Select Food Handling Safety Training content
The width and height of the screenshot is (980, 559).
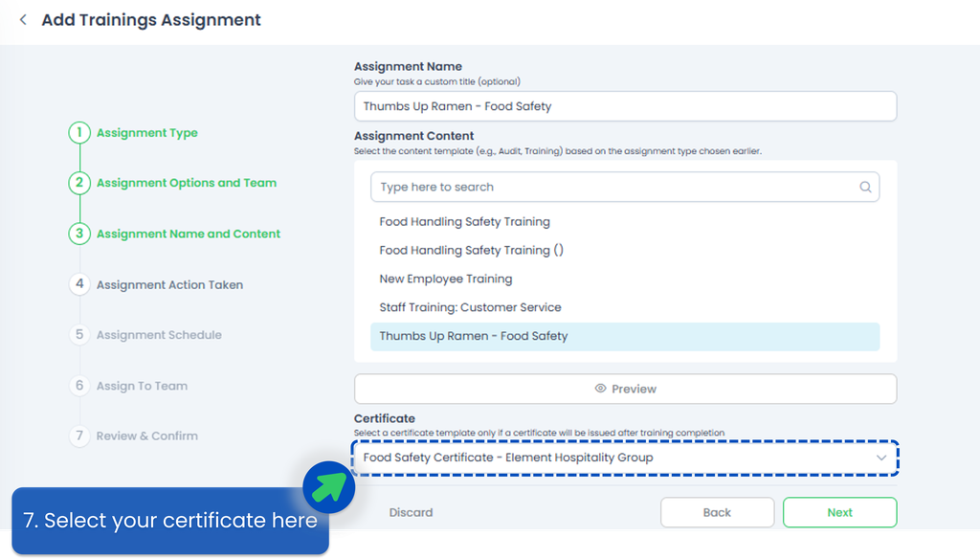464,222
